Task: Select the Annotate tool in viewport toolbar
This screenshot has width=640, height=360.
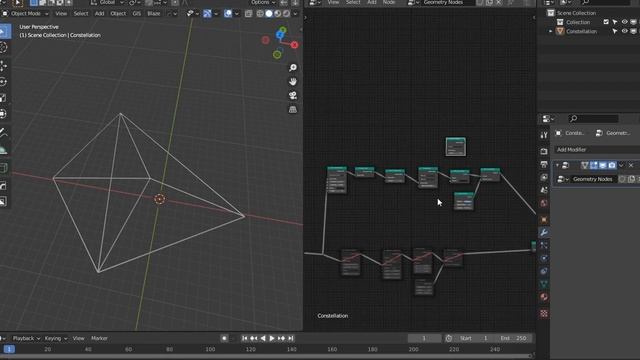Action: click(x=3, y=132)
